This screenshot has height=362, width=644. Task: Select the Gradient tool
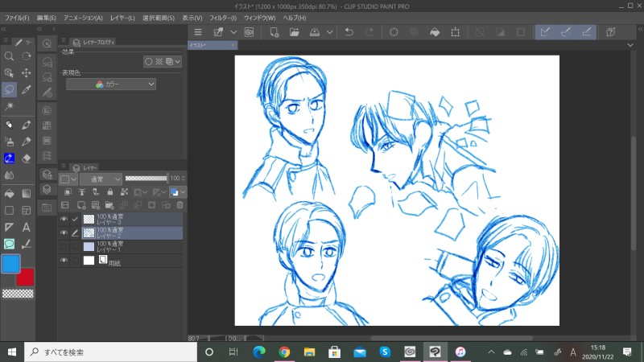point(27,193)
